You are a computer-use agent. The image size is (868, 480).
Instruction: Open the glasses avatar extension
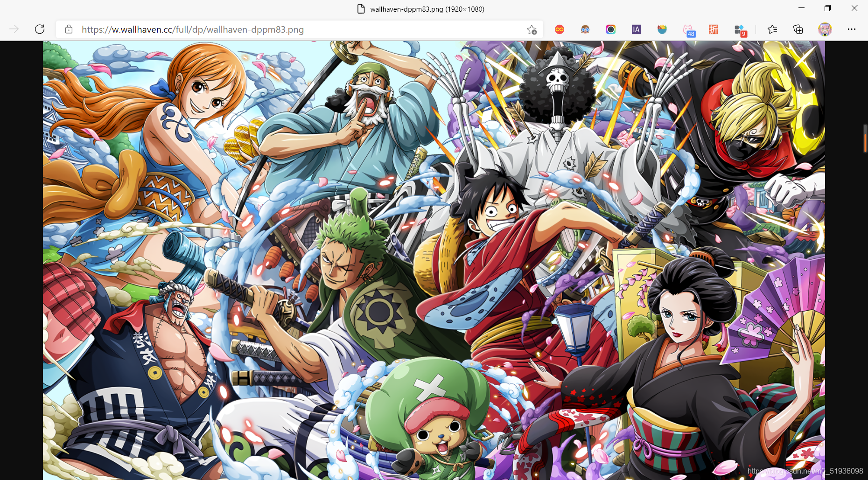click(x=585, y=29)
